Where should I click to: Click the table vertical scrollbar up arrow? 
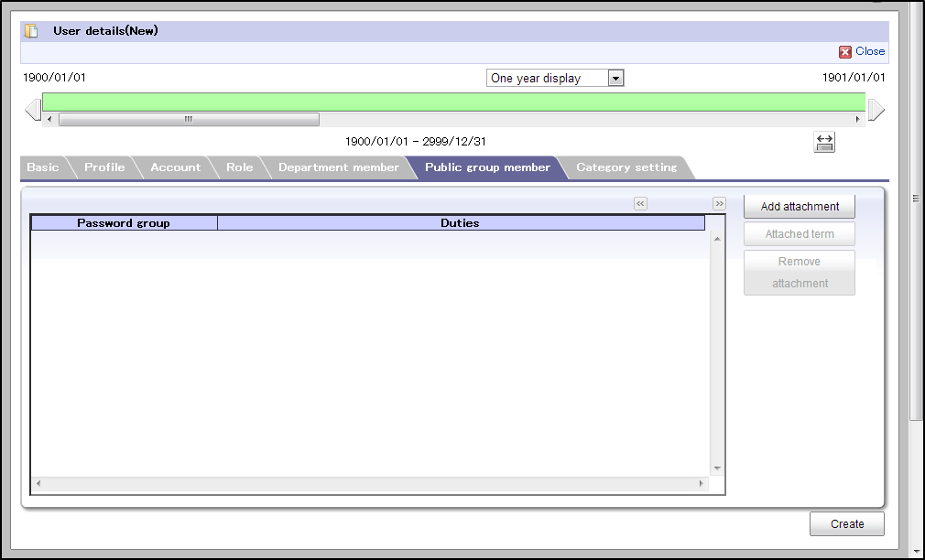(x=717, y=239)
